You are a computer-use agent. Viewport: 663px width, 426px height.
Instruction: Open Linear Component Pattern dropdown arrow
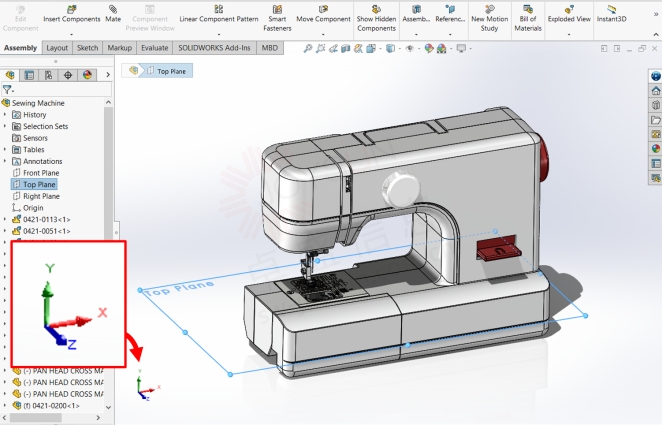[x=219, y=34]
